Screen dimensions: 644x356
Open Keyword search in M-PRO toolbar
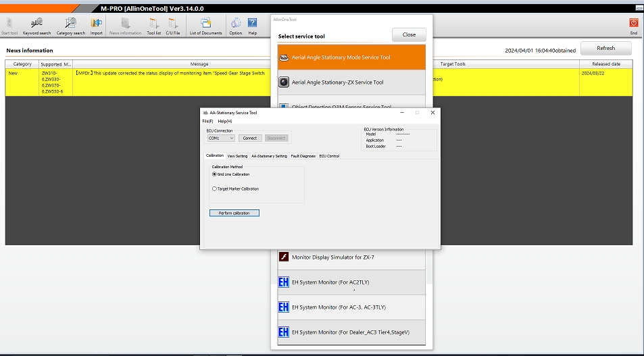36,26
